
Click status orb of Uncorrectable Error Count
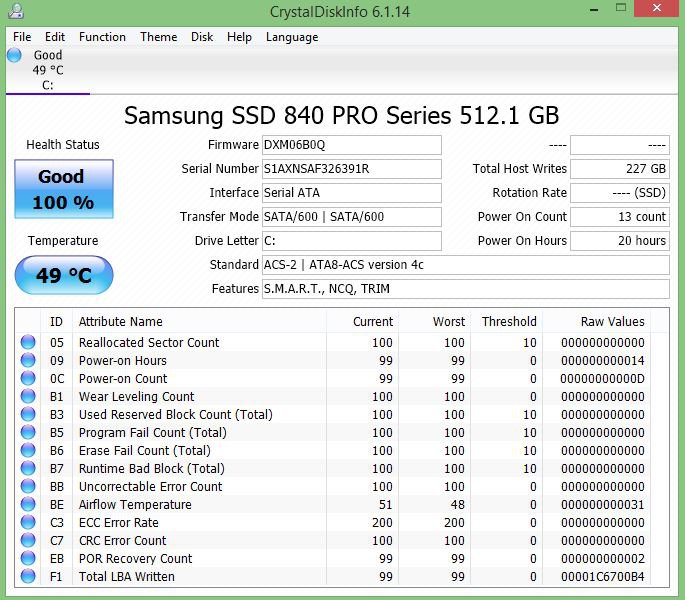(x=28, y=486)
